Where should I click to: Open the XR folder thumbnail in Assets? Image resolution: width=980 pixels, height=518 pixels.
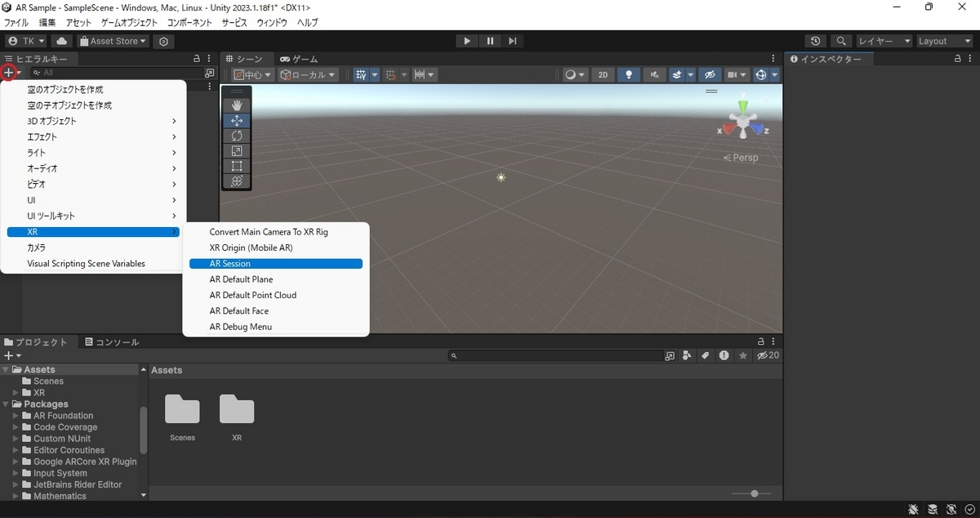point(237,418)
